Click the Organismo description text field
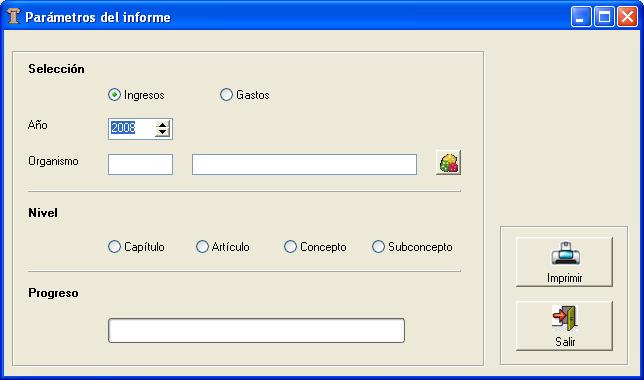 304,165
